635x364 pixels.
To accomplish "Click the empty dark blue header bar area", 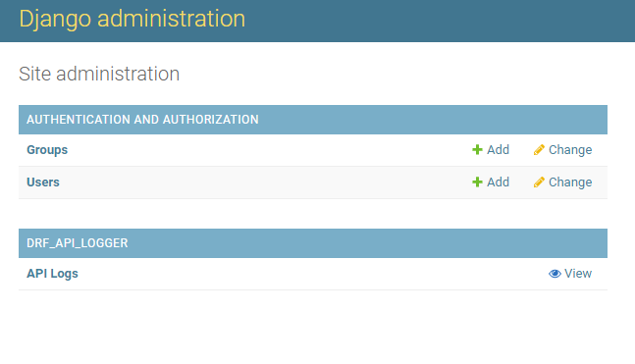I will coord(438,21).
